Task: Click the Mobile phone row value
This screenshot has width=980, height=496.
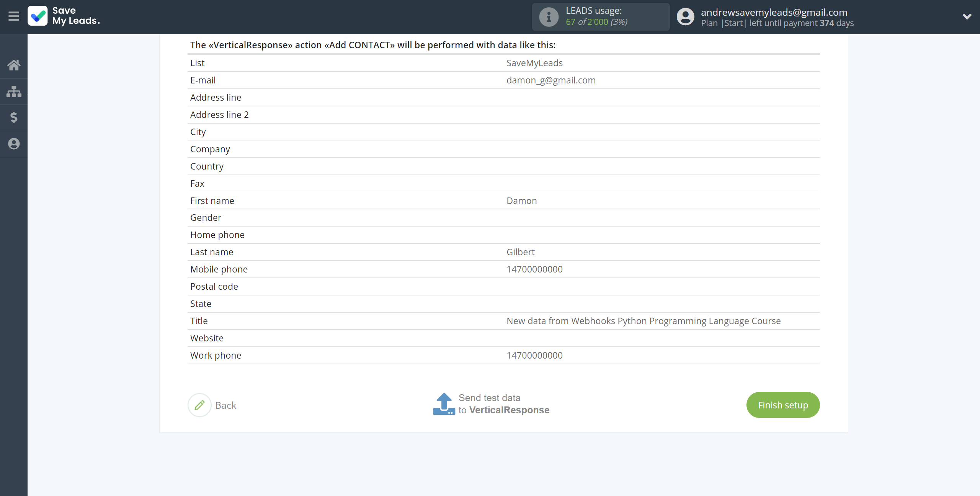Action: pos(534,269)
